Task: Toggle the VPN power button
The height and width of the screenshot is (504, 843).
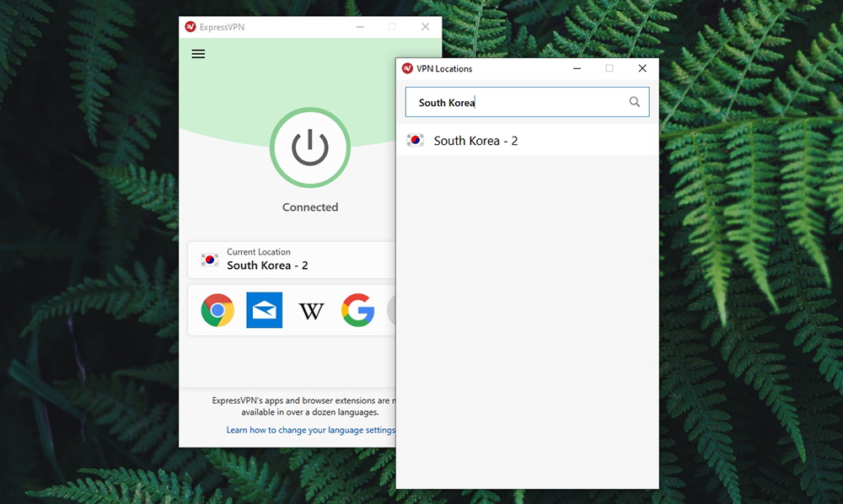Action: [309, 147]
